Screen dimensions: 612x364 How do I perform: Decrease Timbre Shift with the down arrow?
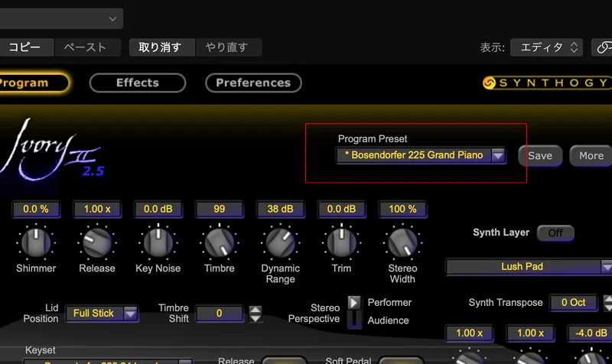click(256, 317)
